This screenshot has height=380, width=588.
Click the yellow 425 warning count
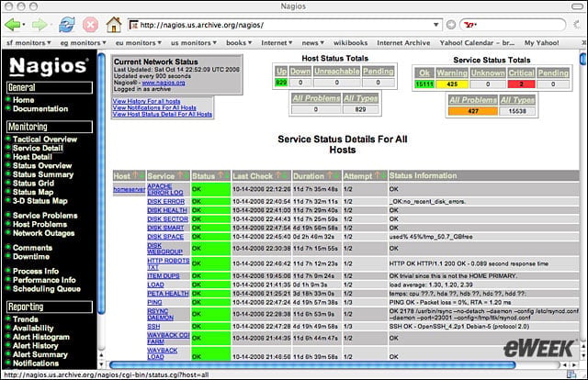(452, 84)
